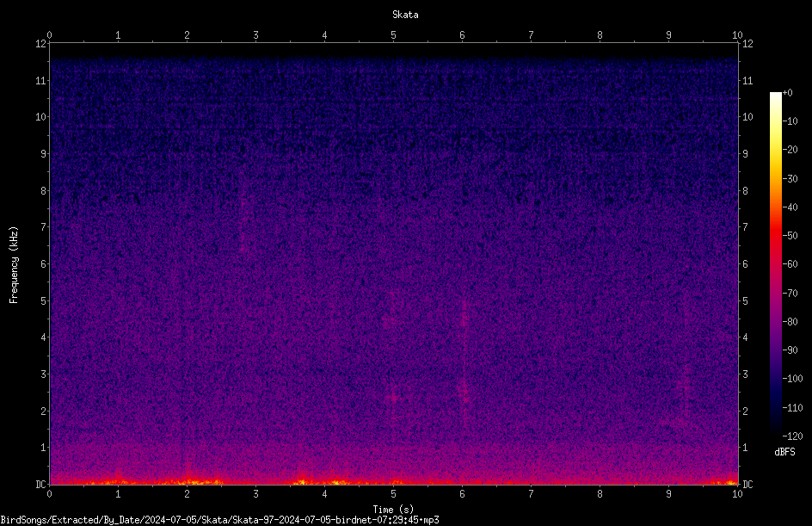Click the '3' label on the right frequency axis
Image resolution: width=812 pixels, height=526 pixels.
click(x=745, y=374)
